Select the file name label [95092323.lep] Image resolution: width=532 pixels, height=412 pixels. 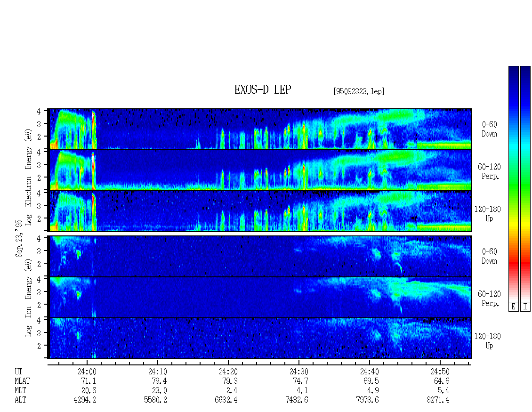tap(359, 91)
